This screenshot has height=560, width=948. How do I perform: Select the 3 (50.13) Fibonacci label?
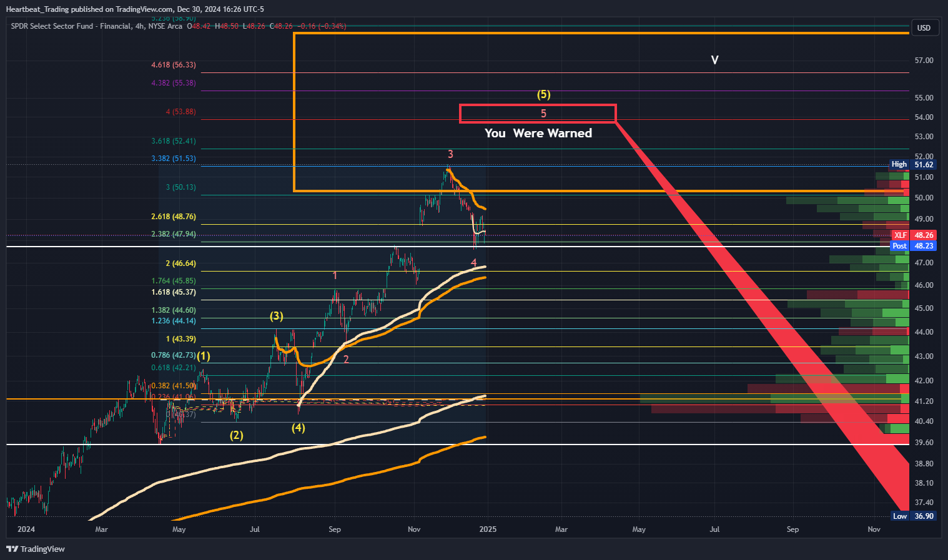[x=180, y=187]
